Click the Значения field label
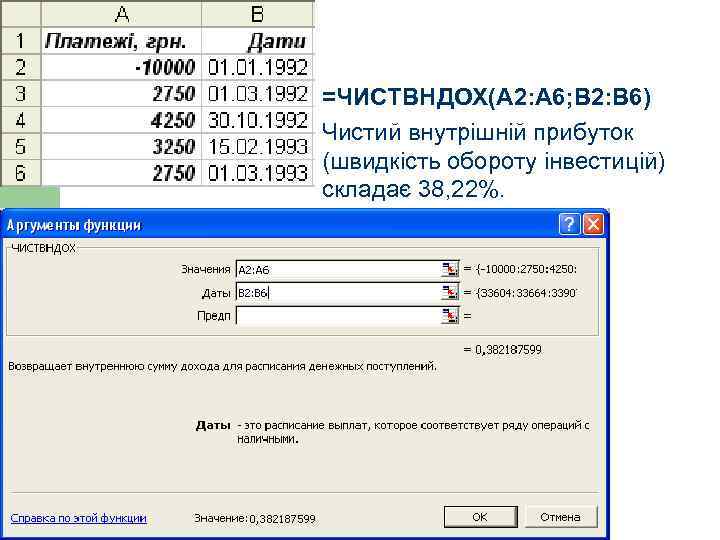This screenshot has width=720, height=540. [x=205, y=270]
